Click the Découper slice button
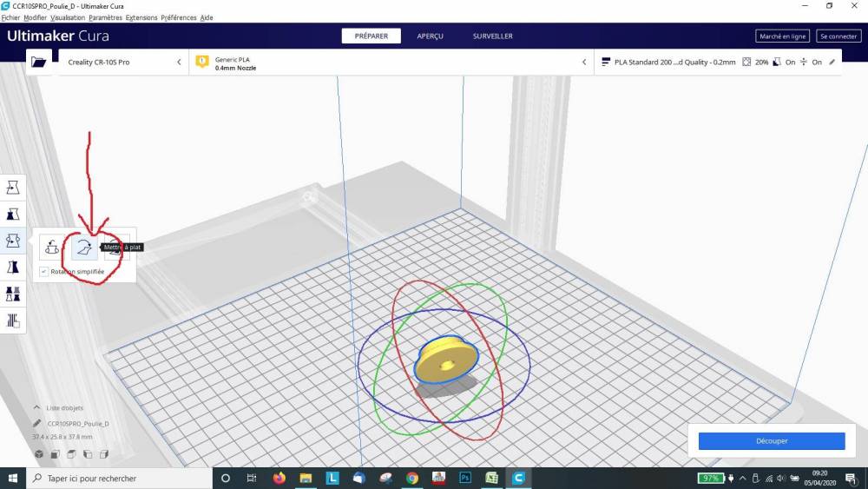Image resolution: width=868 pixels, height=489 pixels. pyautogui.click(x=772, y=441)
